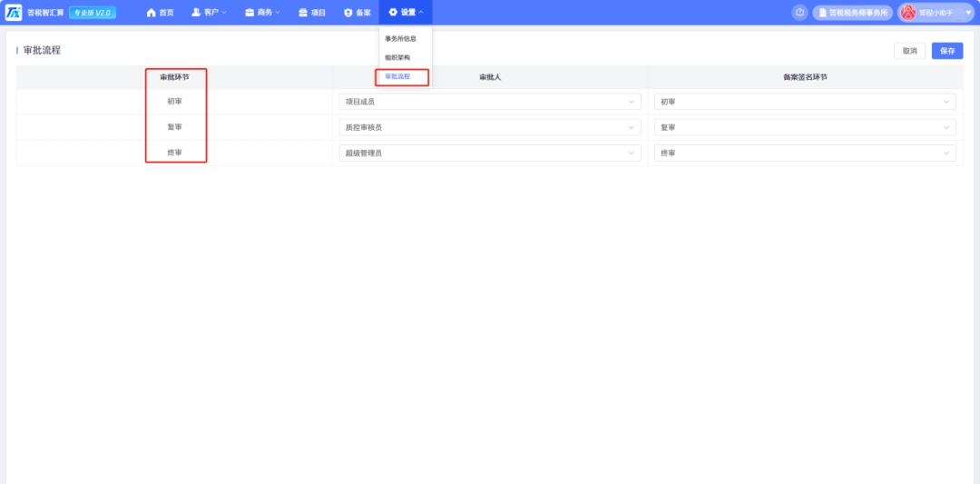The image size is (980, 484).
Task: Click the 保存 button
Action: click(947, 51)
